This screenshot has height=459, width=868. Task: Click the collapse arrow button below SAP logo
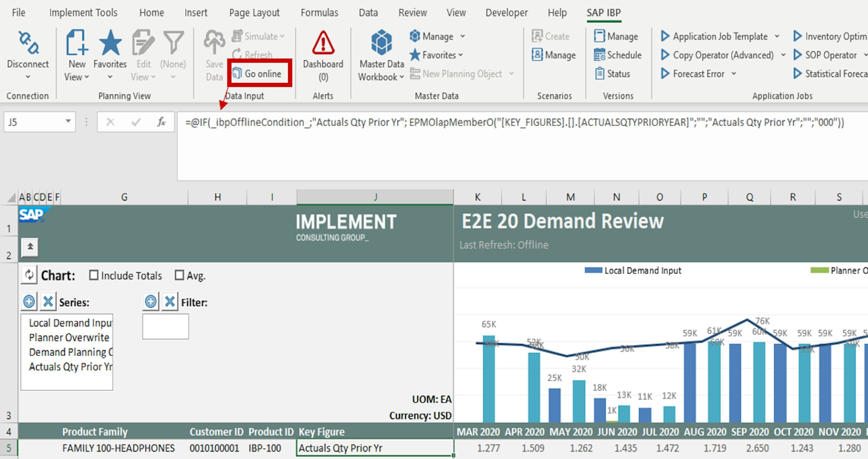(30, 247)
